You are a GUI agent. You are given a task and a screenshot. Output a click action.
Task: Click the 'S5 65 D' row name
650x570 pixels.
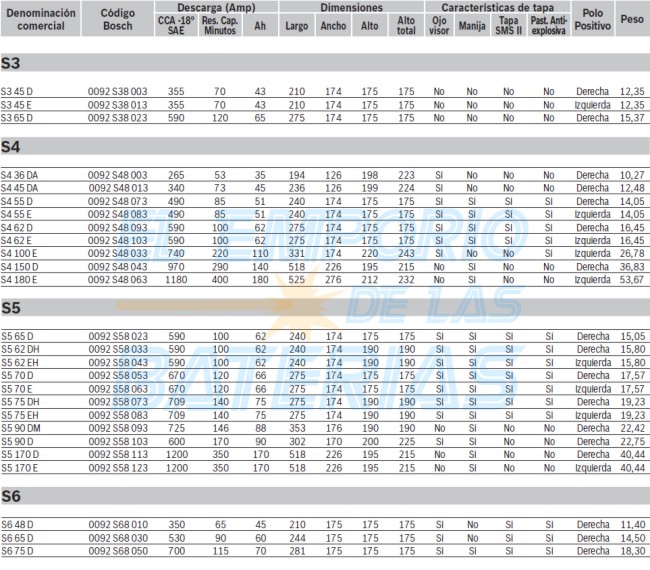17,336
